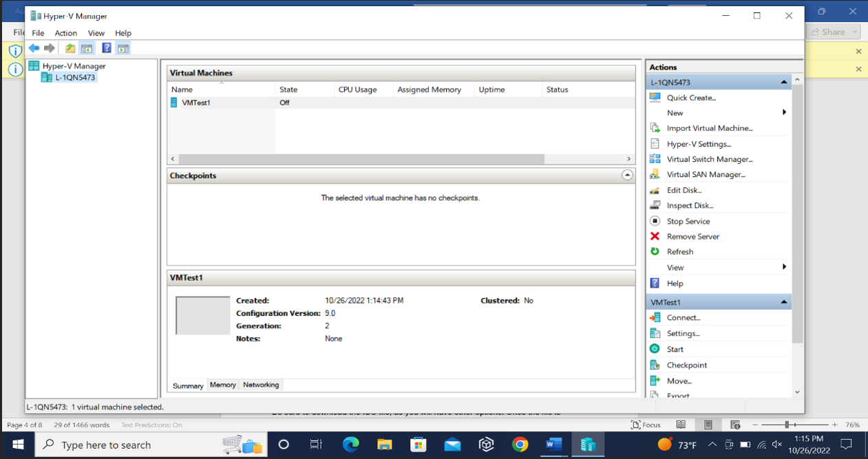868x459 pixels.
Task: Select the L-1QN5473 server in tree
Action: tap(75, 78)
